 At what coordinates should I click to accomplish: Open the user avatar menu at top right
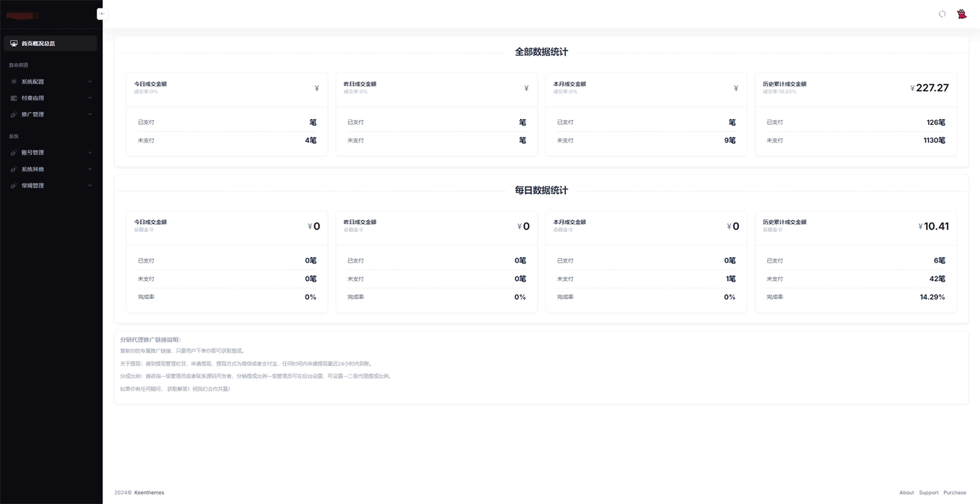coord(962,14)
